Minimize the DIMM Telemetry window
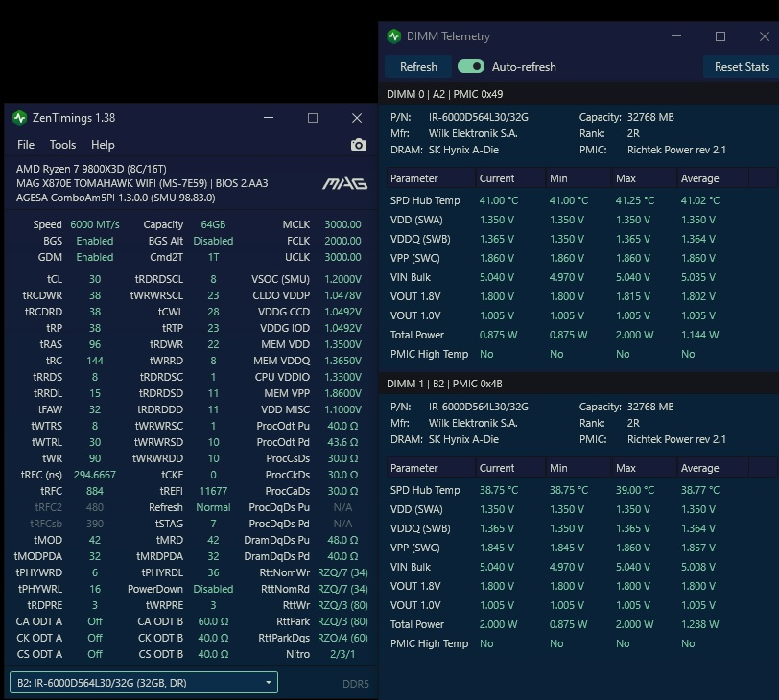 (x=676, y=36)
